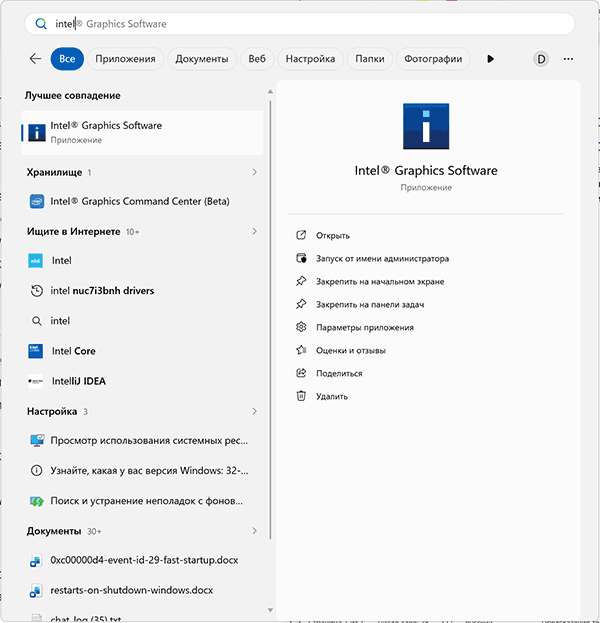600x623 pixels.
Task: Open Параметры приложения
Action: 365,327
